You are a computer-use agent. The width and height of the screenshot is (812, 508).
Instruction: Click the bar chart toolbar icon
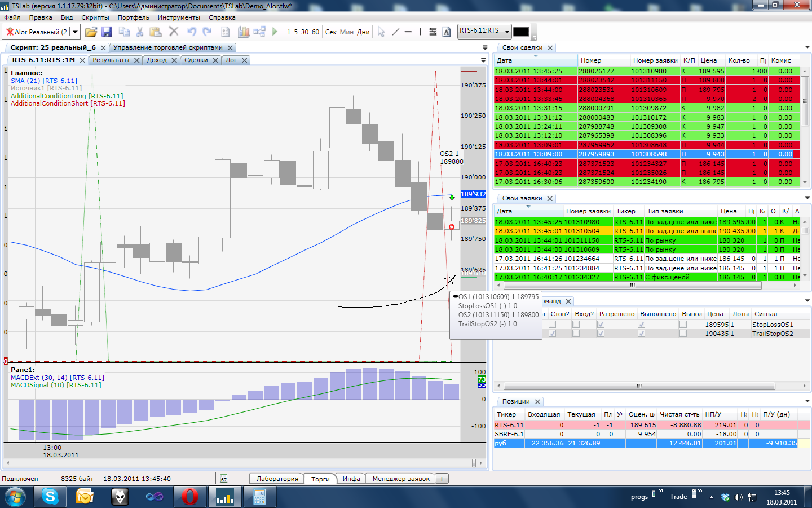tap(244, 32)
